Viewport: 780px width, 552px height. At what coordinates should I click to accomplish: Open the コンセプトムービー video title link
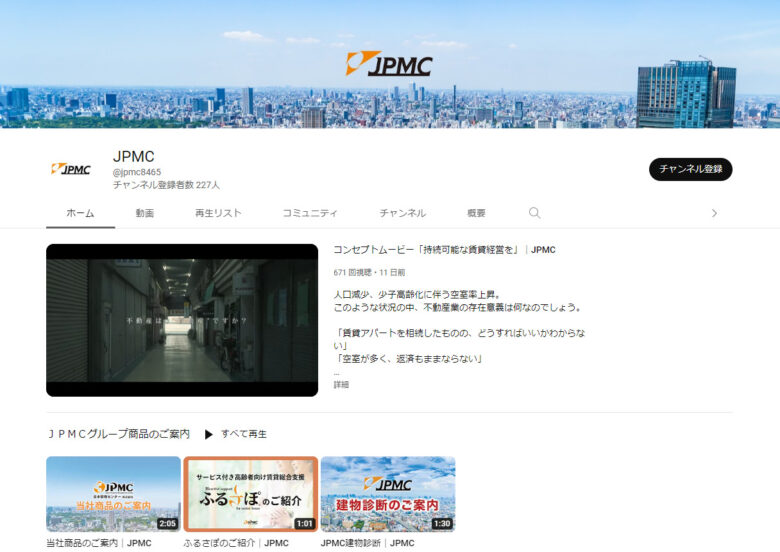click(x=444, y=250)
